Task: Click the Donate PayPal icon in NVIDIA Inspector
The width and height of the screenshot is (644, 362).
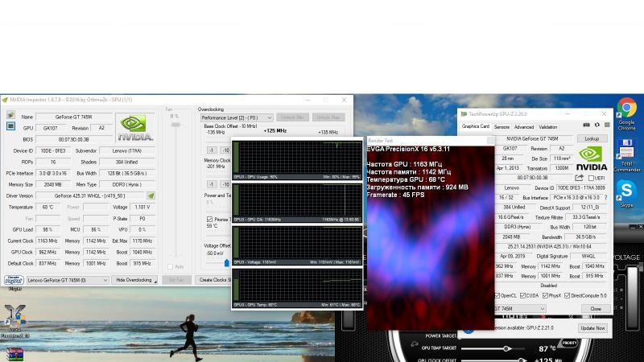Action: coord(14,280)
